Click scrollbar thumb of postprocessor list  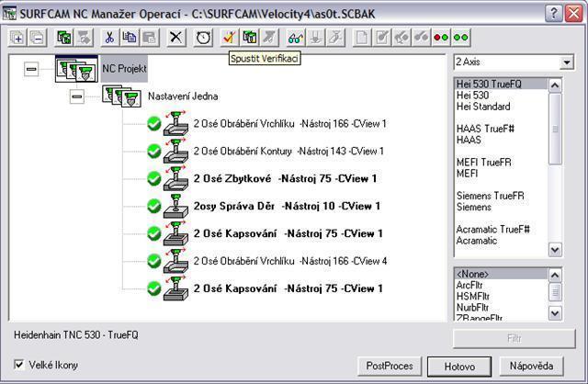[555, 129]
